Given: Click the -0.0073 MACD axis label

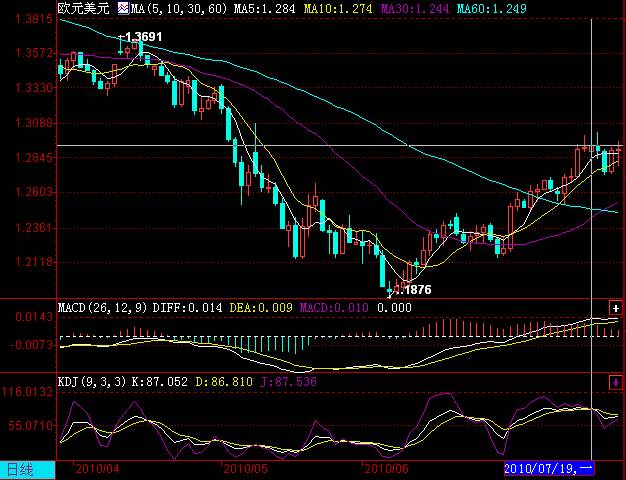Looking at the screenshot, I should click(31, 345).
